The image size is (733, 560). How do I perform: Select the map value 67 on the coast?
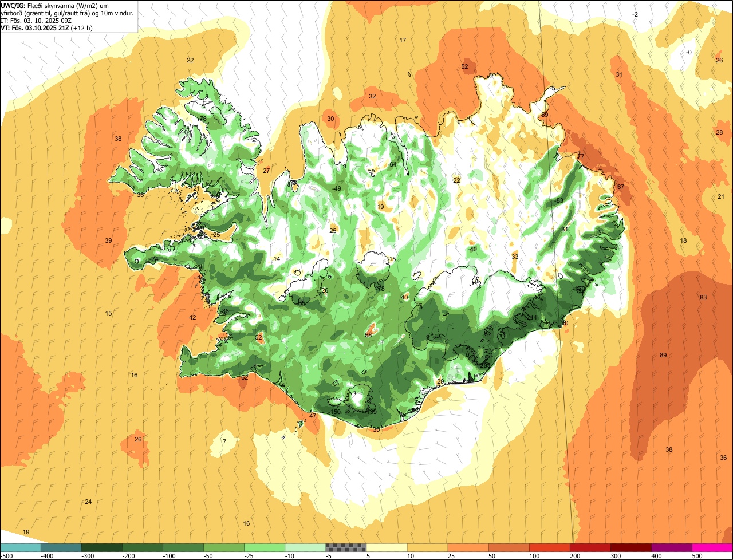621,187
